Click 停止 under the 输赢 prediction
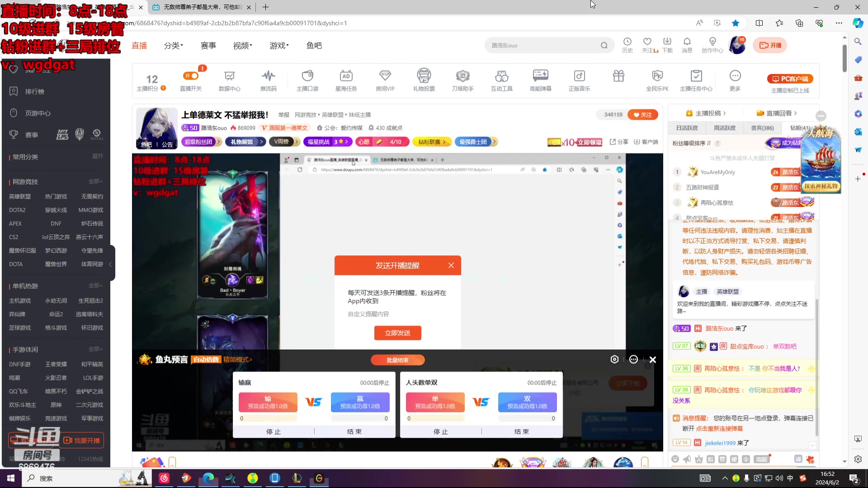Viewport: 868px width, 488px height. coord(274,432)
